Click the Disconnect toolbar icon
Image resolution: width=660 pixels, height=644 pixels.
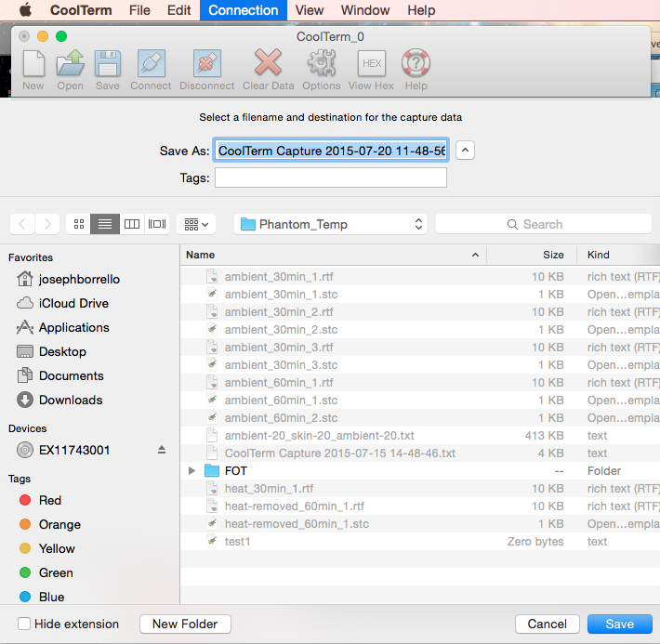tap(207, 63)
